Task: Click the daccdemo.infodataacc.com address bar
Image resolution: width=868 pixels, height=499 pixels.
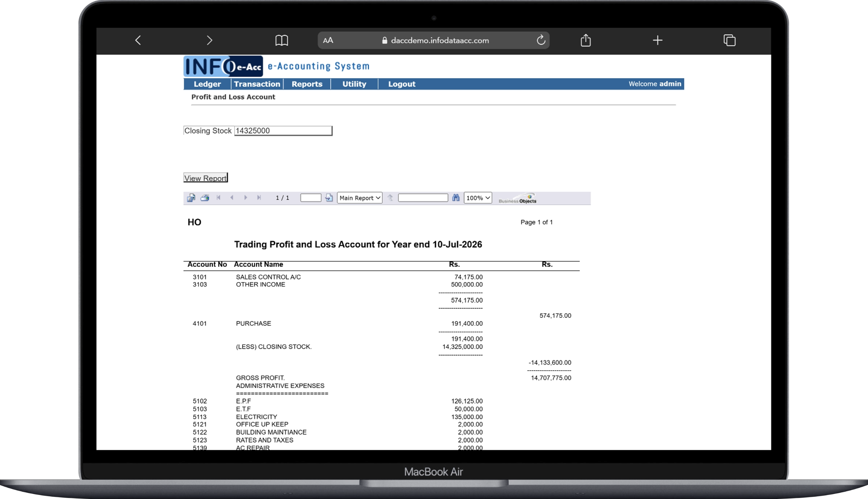Action: pos(434,40)
